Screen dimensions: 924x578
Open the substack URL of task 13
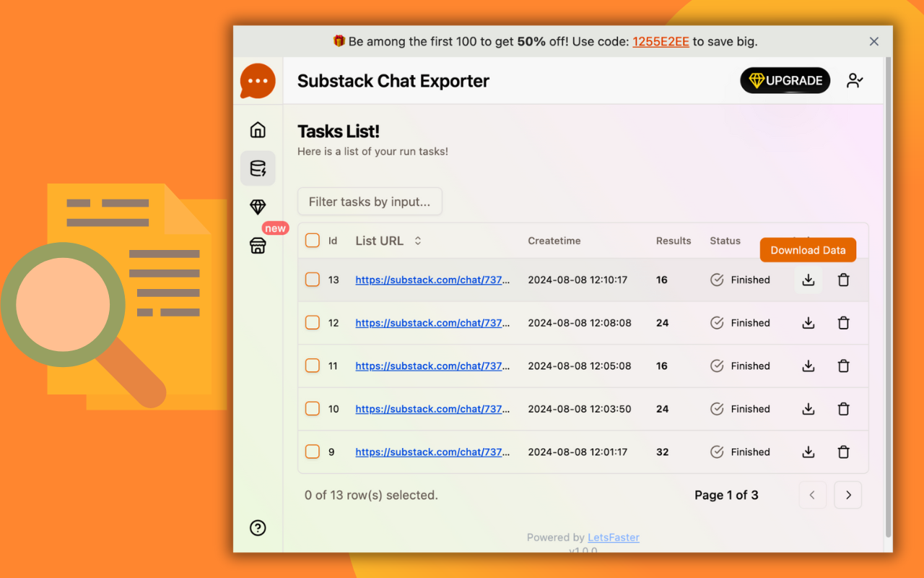432,280
